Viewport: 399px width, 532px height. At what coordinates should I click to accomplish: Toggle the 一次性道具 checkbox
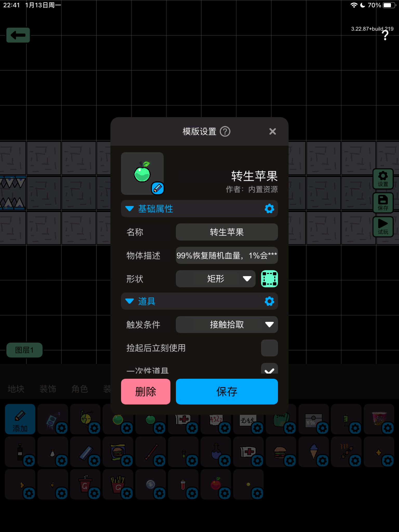coord(269,369)
